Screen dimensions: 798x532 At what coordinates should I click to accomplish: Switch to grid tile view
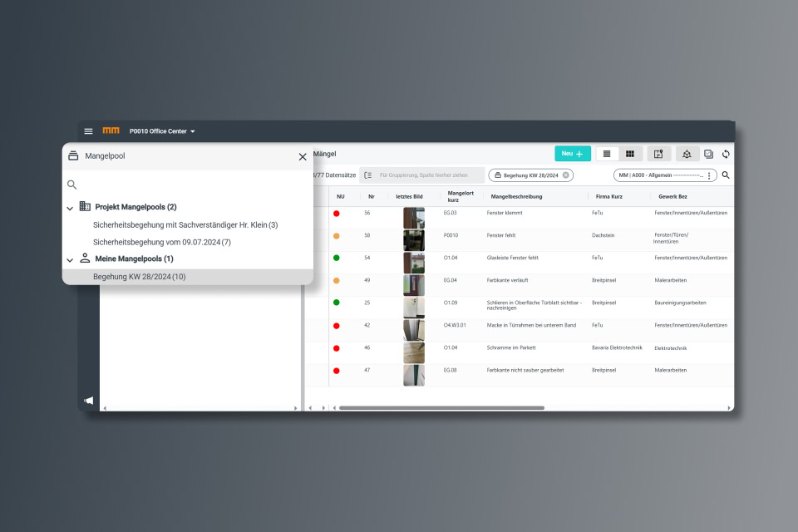pos(630,154)
